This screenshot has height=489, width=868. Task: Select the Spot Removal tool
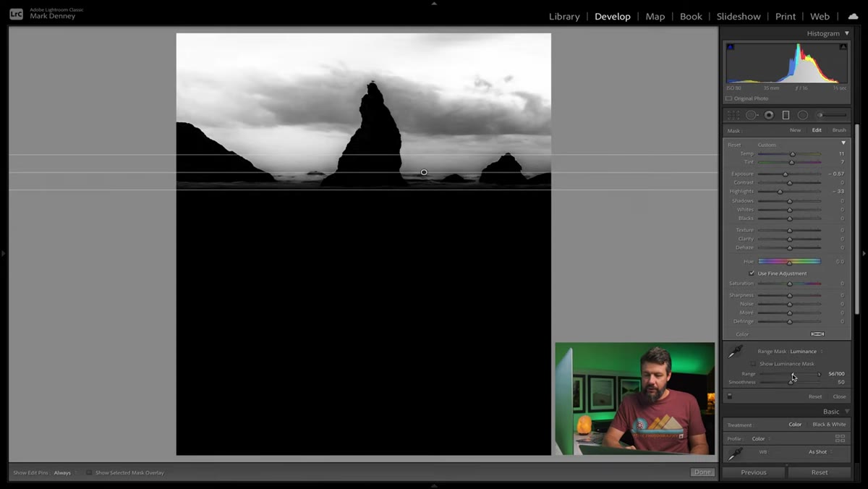tap(752, 115)
